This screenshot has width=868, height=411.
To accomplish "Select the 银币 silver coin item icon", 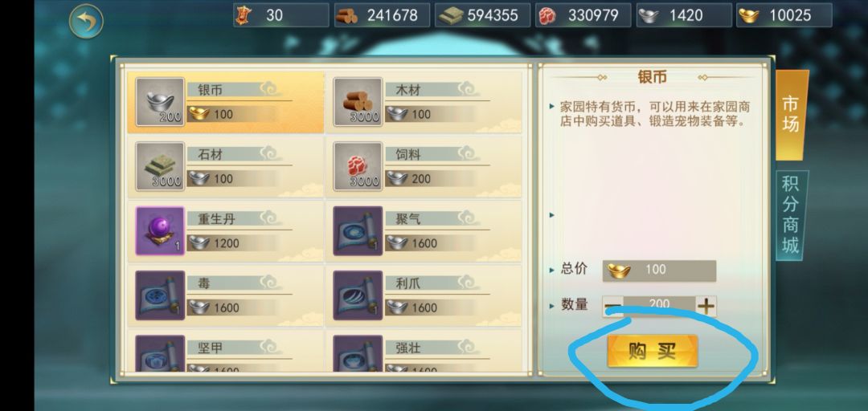I will coord(160,102).
